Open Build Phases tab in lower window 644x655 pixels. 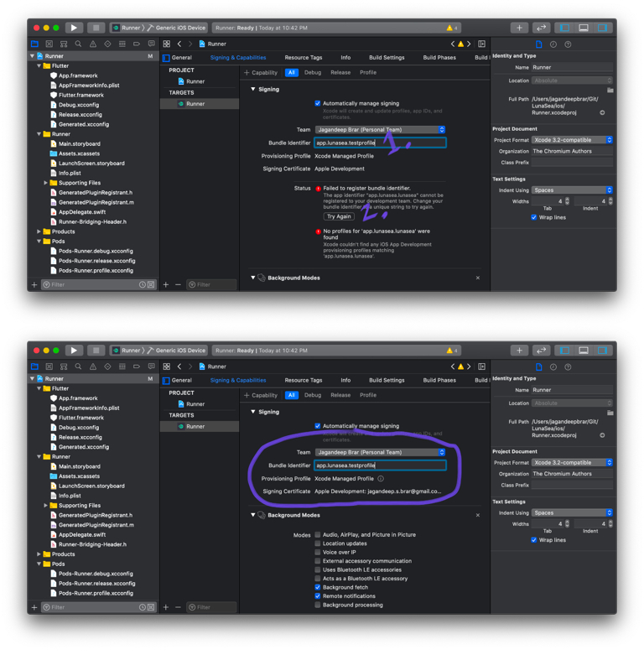[439, 380]
